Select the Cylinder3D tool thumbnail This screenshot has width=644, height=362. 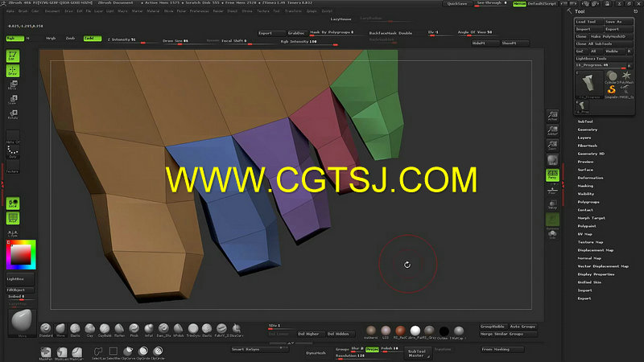pos(612,76)
